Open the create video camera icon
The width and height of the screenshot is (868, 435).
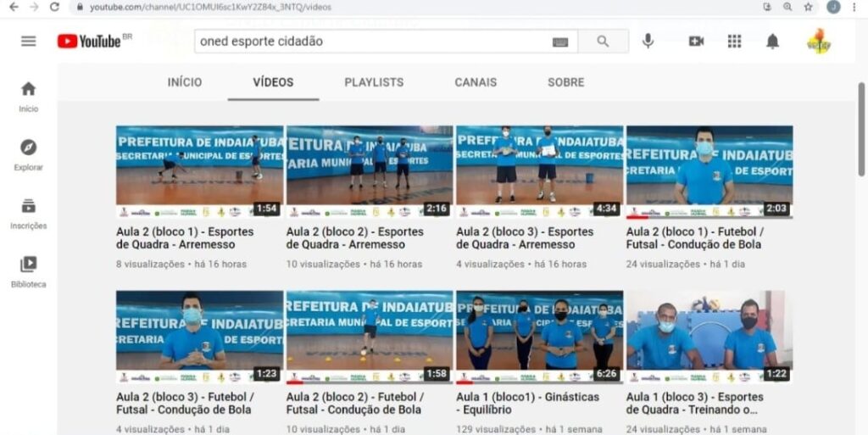(x=696, y=41)
